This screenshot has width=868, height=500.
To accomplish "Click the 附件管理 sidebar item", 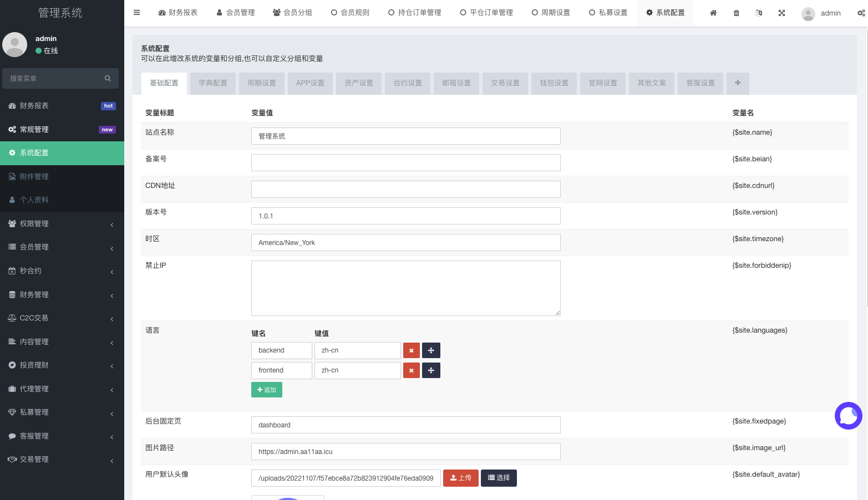I will point(33,176).
